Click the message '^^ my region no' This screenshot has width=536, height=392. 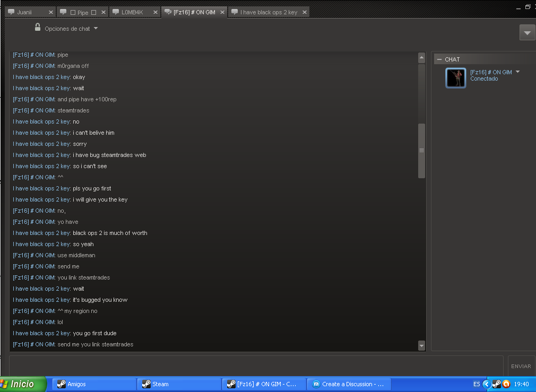pyautogui.click(x=77, y=311)
